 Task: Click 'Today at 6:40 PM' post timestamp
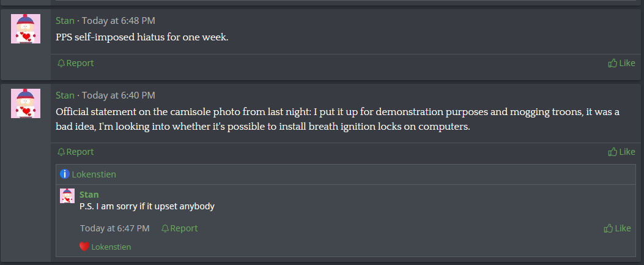(x=118, y=95)
